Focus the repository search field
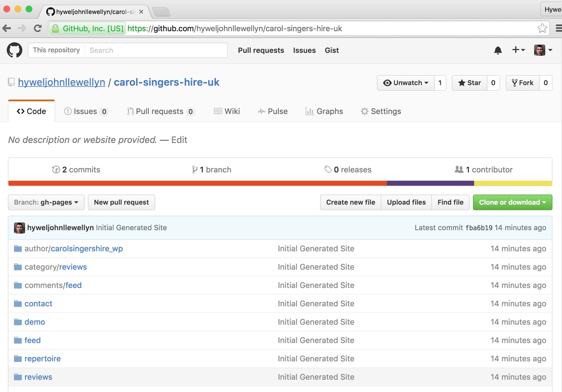The height and width of the screenshot is (392, 562). 156,50
